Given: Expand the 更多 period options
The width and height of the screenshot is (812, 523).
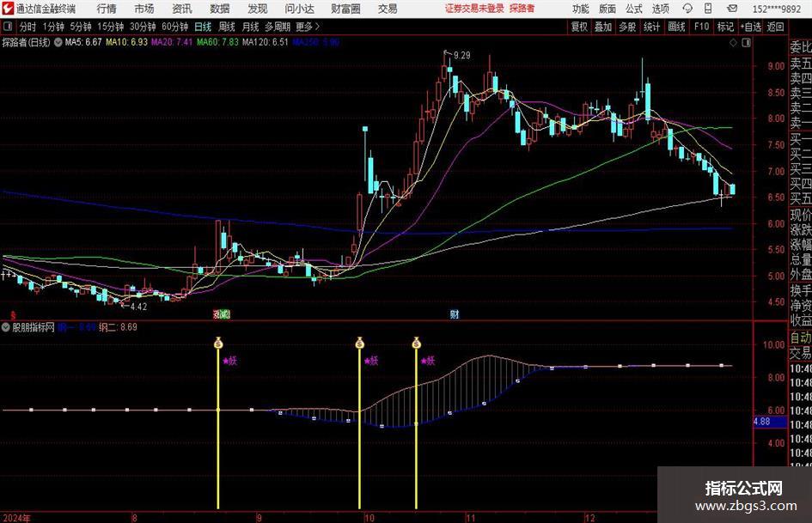Looking at the screenshot, I should [308, 27].
